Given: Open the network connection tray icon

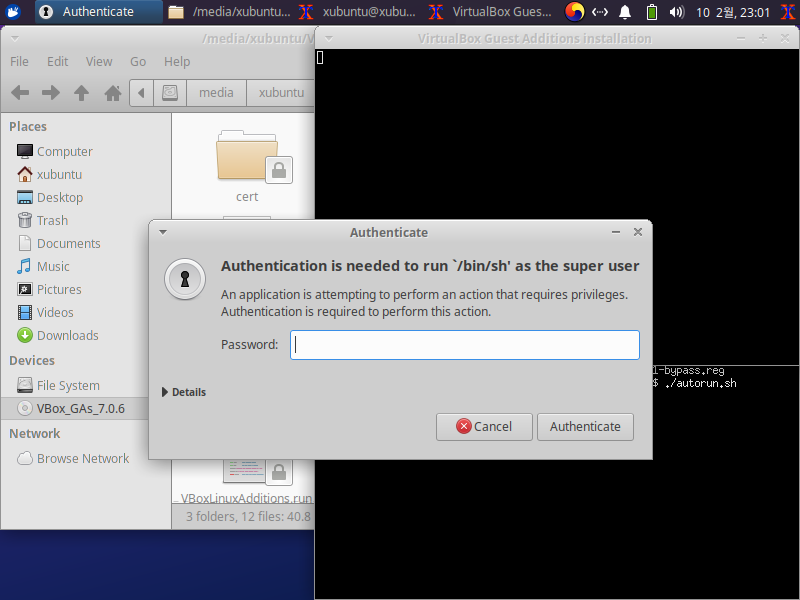Looking at the screenshot, I should [x=599, y=12].
